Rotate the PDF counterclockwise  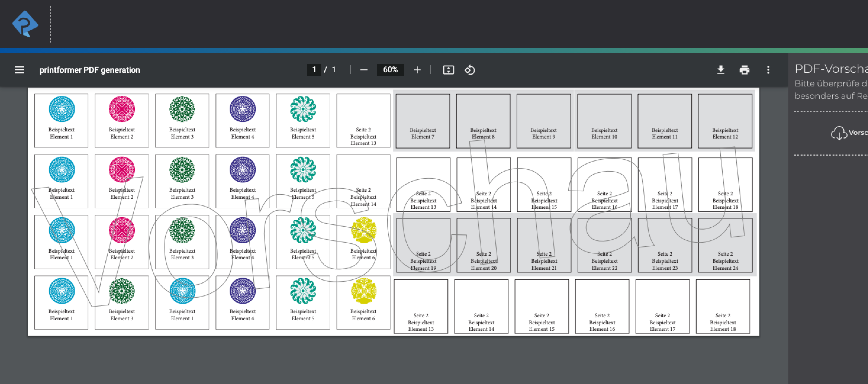pos(470,70)
